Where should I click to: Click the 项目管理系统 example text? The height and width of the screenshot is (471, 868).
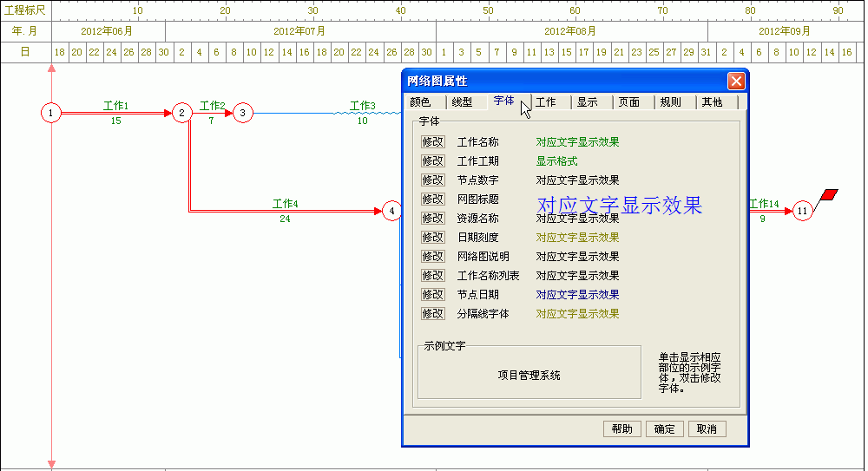click(529, 376)
